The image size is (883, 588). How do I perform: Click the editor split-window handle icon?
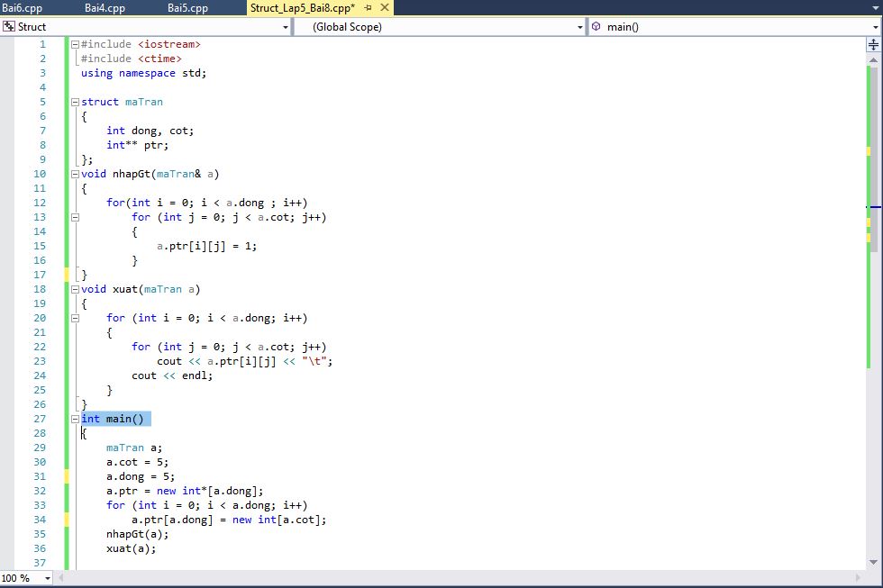pos(874,42)
